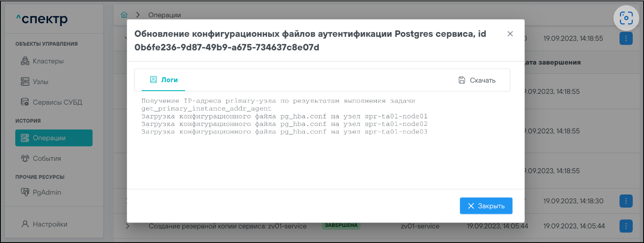This screenshot has height=243, width=644.
Task: Click the Узлы server icon
Action: (25, 82)
